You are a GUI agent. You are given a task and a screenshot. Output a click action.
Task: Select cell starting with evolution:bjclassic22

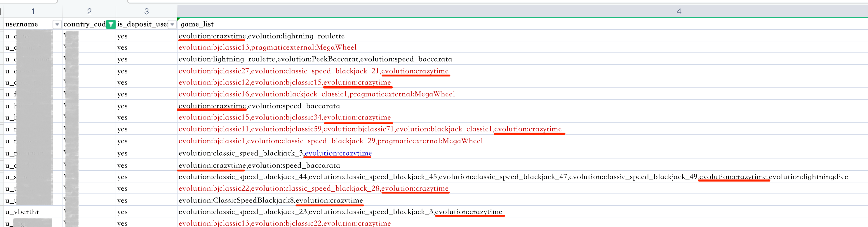(x=523, y=188)
